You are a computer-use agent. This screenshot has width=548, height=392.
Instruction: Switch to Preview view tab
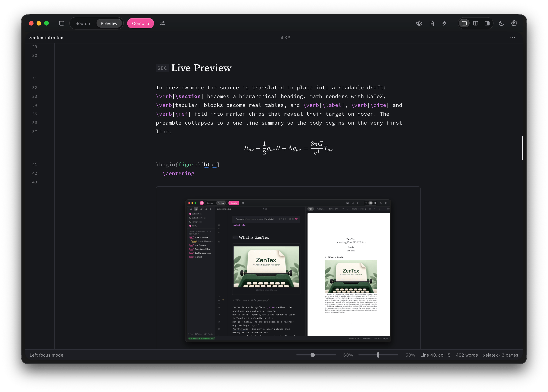[x=109, y=23]
